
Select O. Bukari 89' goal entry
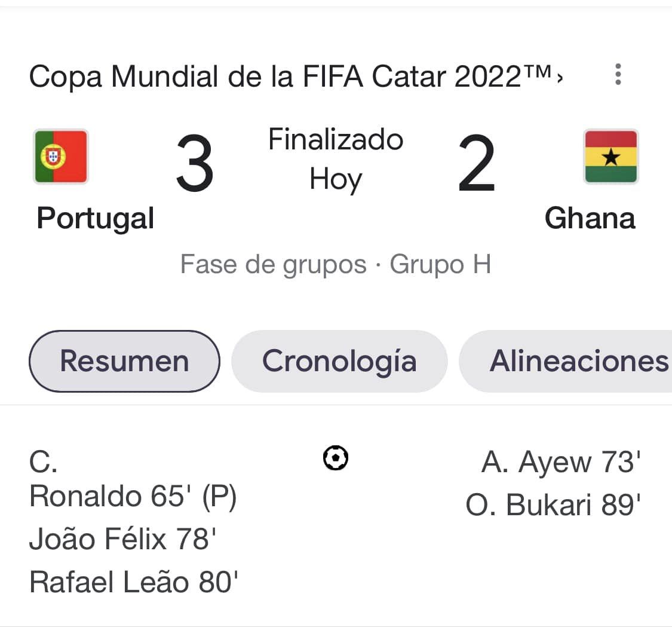coord(553,505)
